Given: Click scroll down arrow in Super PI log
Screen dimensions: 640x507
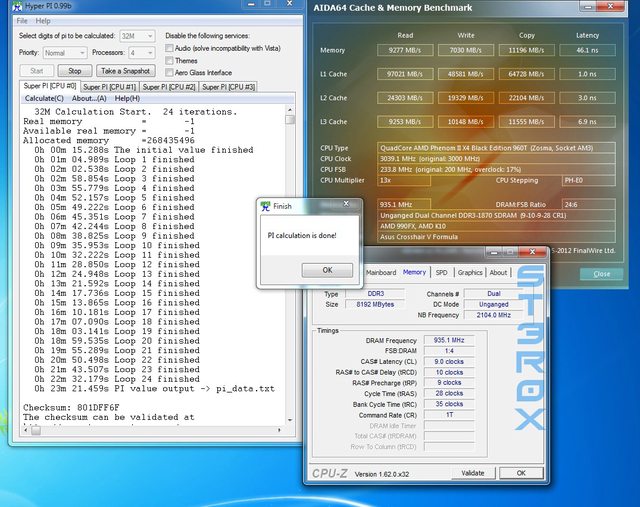Looking at the screenshot, I should (290, 420).
